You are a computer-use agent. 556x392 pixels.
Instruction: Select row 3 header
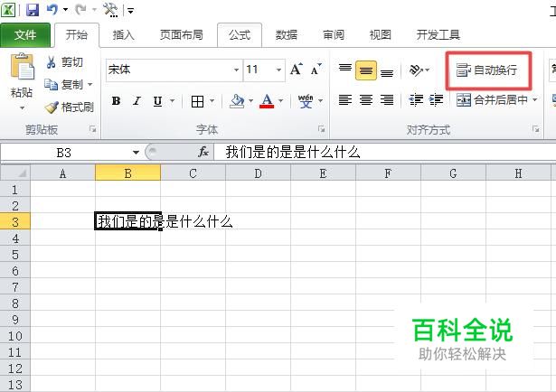tap(14, 221)
